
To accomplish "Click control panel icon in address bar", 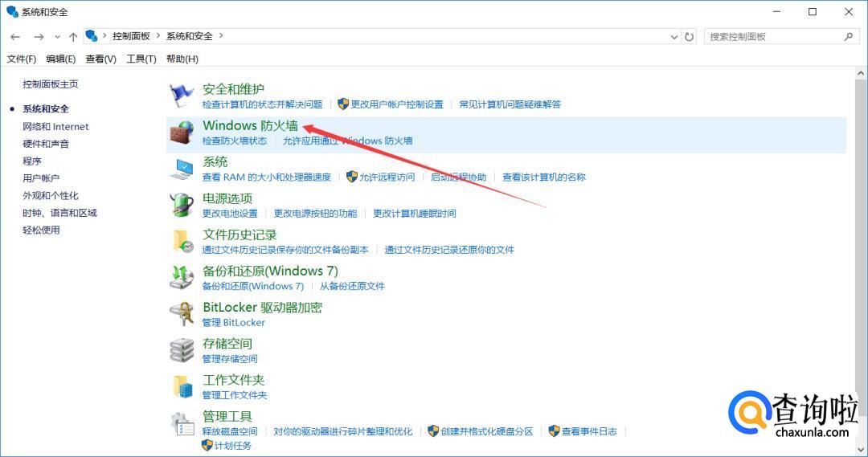I will click(92, 36).
